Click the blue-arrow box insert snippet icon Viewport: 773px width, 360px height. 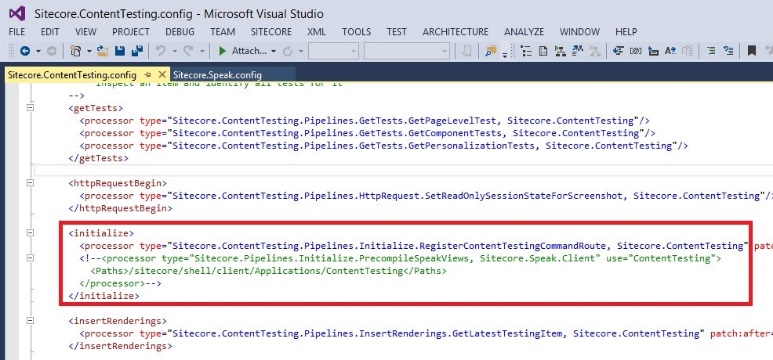[x=653, y=51]
